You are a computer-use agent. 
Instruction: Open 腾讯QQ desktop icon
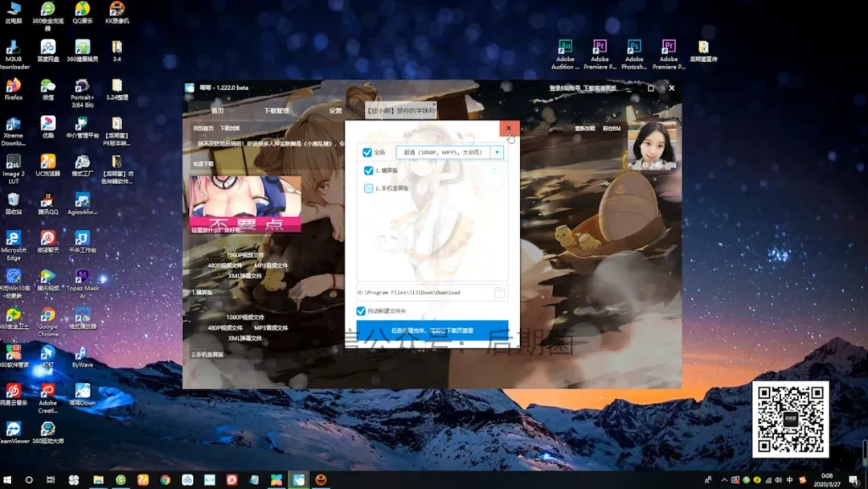[x=47, y=203]
